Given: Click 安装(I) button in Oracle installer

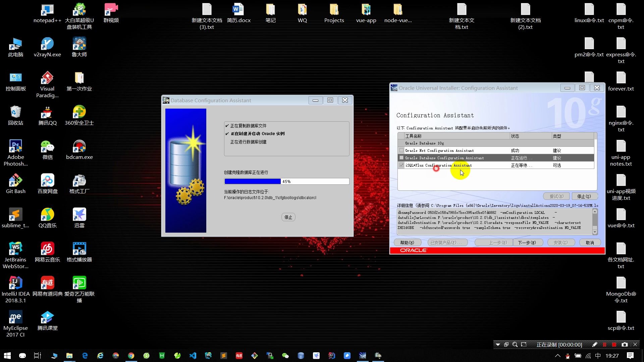Looking at the screenshot, I should (x=561, y=243).
